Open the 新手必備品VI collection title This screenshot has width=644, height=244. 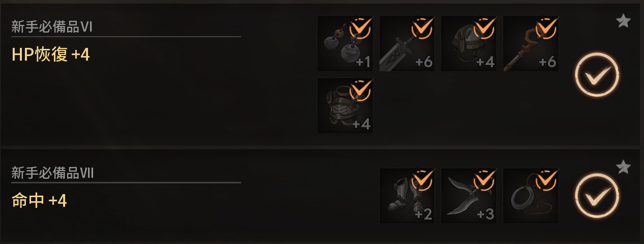point(52,28)
